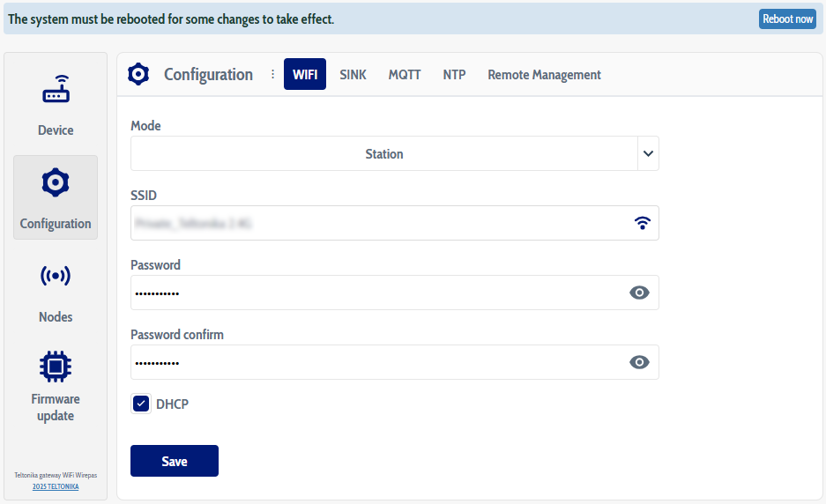This screenshot has height=504, width=826.
Task: Open the Remote Management tab
Action: pos(544,75)
